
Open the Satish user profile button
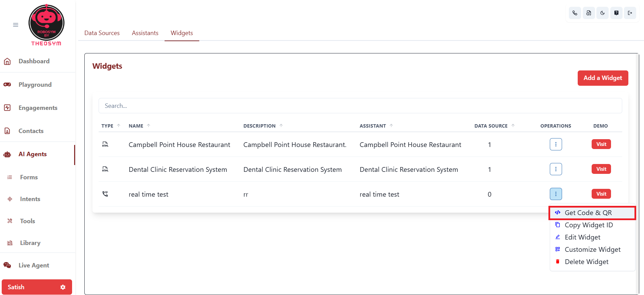point(37,287)
